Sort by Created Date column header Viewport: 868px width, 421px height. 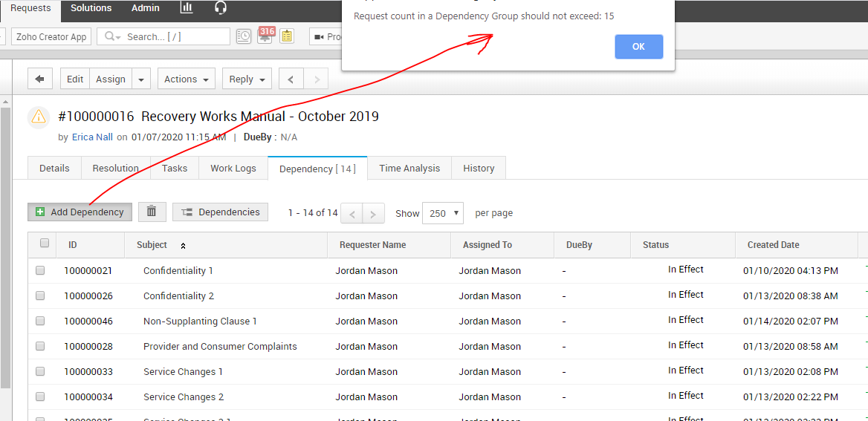point(774,244)
